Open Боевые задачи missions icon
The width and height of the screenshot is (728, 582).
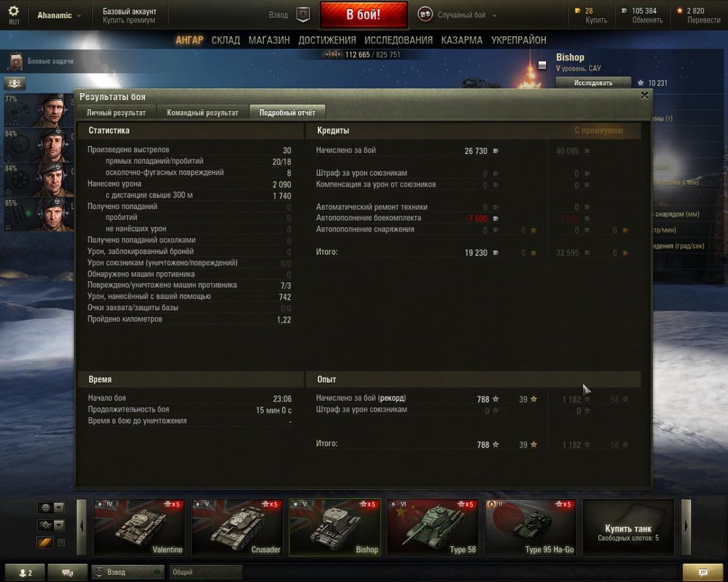point(16,61)
